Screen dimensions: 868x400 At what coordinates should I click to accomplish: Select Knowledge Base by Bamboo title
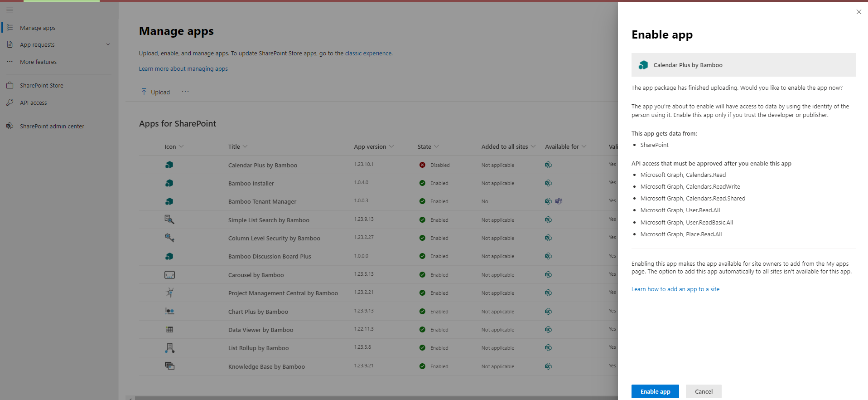tap(266, 366)
